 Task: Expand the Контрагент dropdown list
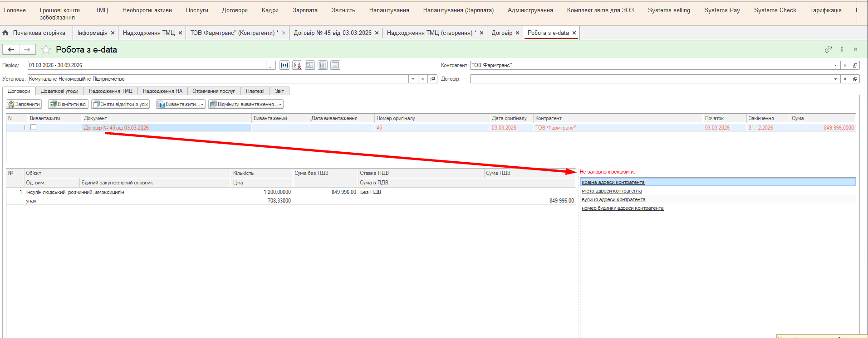click(x=835, y=65)
